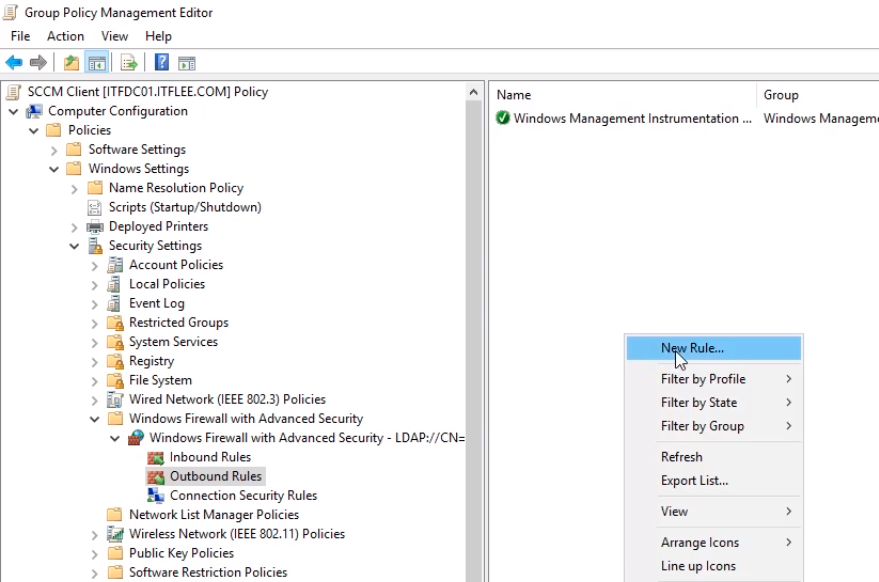The width and height of the screenshot is (879, 582).
Task: Select Network List Manager Policies item
Action: tap(214, 515)
